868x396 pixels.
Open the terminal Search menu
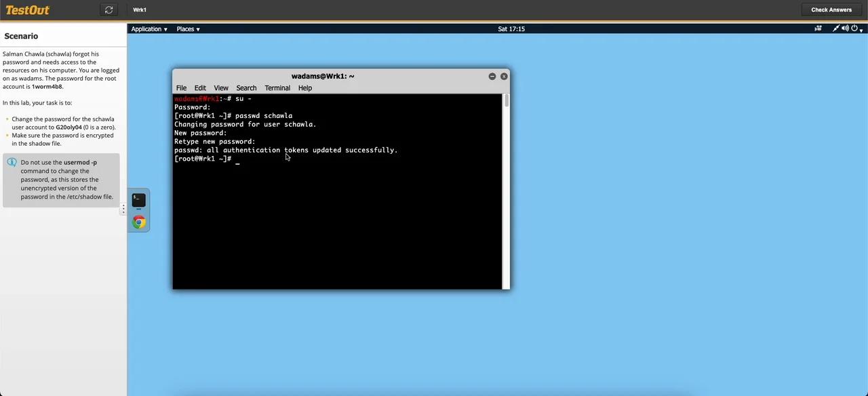(x=246, y=88)
